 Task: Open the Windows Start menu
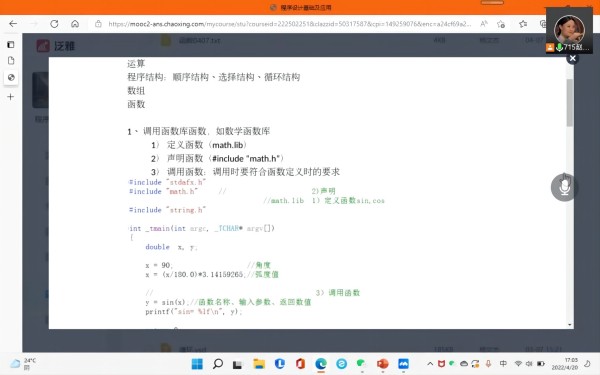197,364
